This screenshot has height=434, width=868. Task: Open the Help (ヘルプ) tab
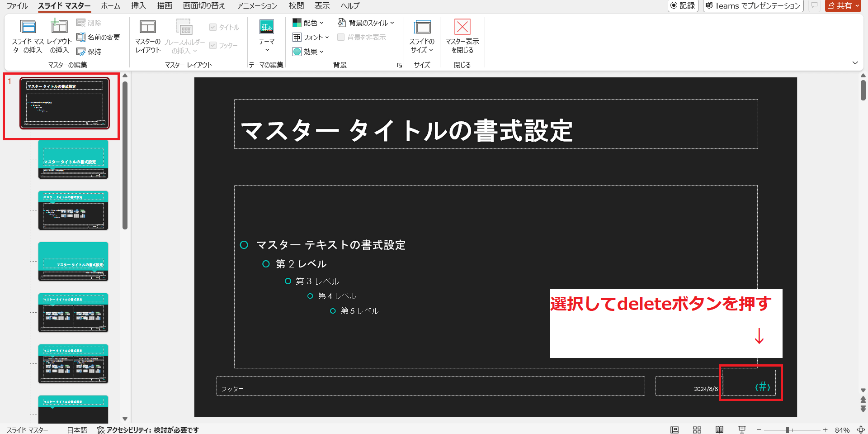[350, 5]
